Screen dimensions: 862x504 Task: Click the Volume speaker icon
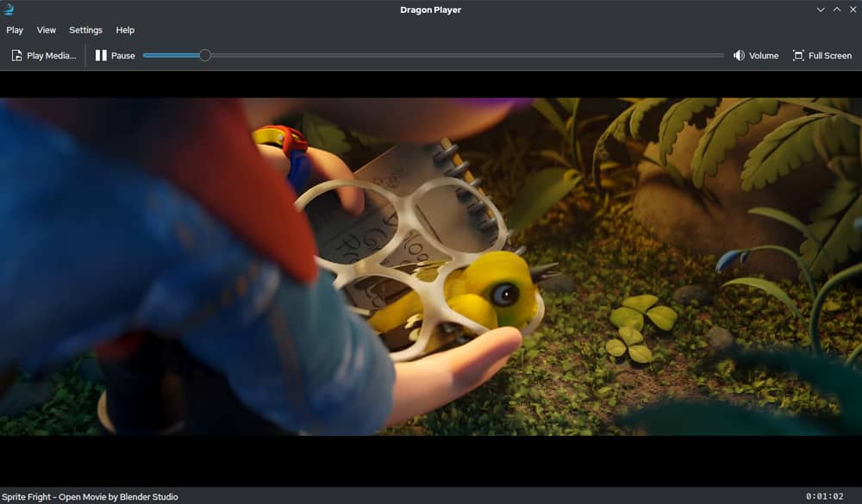click(739, 55)
